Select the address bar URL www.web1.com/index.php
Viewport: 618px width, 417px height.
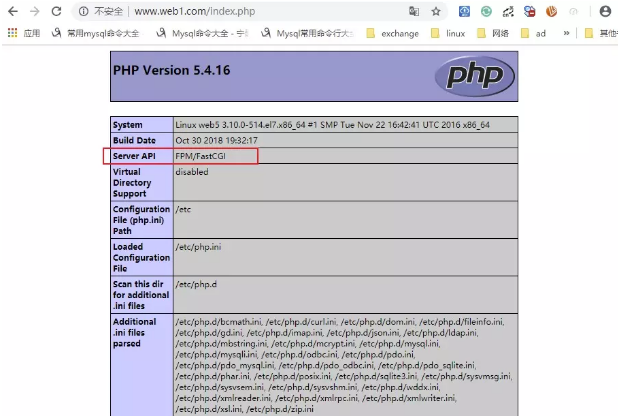[x=195, y=11]
